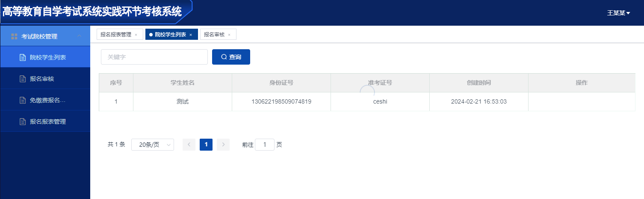Close the 院校学生列表 tab
This screenshot has width=644, height=199.
pos(191,35)
